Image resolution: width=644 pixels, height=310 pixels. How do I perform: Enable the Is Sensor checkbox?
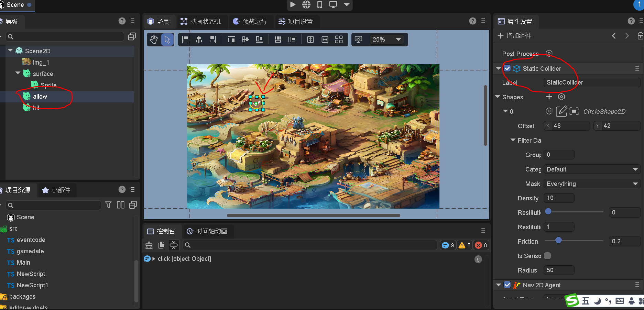tap(547, 256)
